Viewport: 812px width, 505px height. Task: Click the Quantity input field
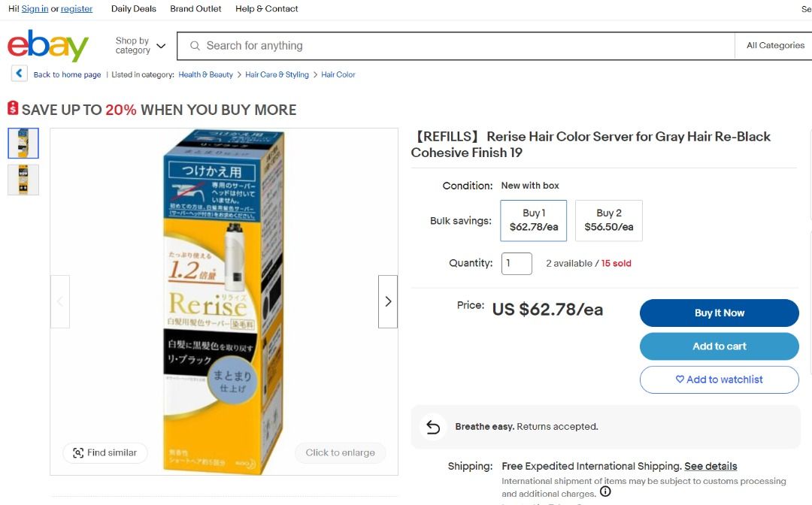(517, 264)
